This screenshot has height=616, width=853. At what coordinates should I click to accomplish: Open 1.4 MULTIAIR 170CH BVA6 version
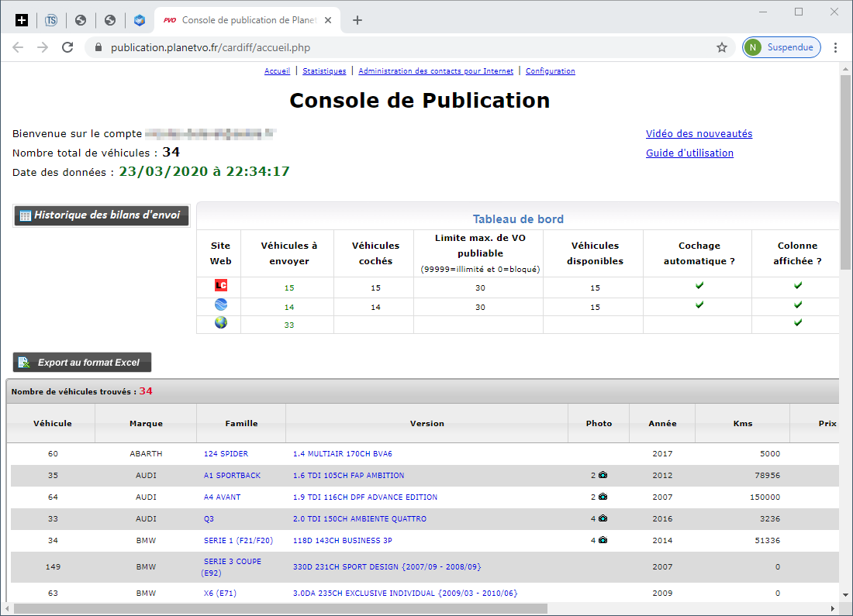click(x=342, y=453)
